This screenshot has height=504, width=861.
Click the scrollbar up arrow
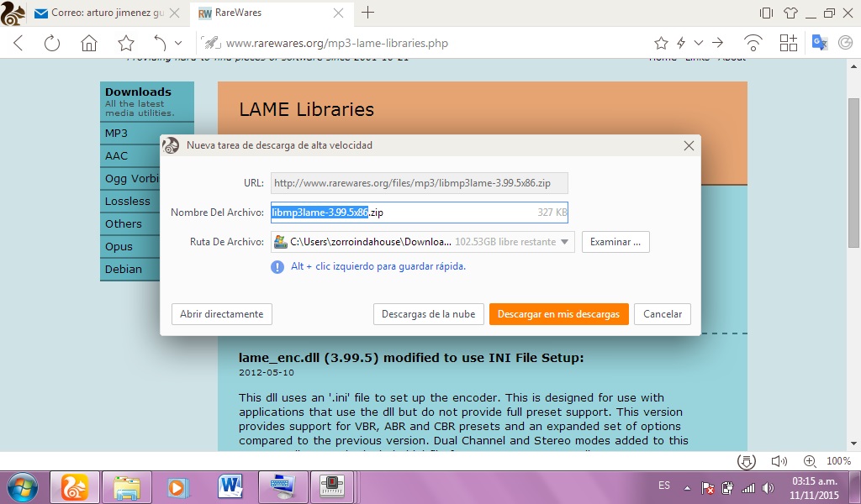click(854, 67)
